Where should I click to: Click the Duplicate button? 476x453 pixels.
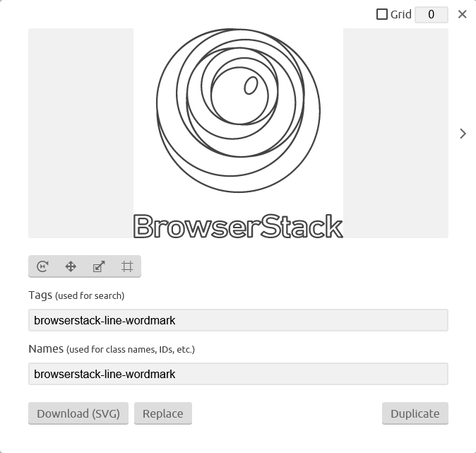tap(415, 413)
